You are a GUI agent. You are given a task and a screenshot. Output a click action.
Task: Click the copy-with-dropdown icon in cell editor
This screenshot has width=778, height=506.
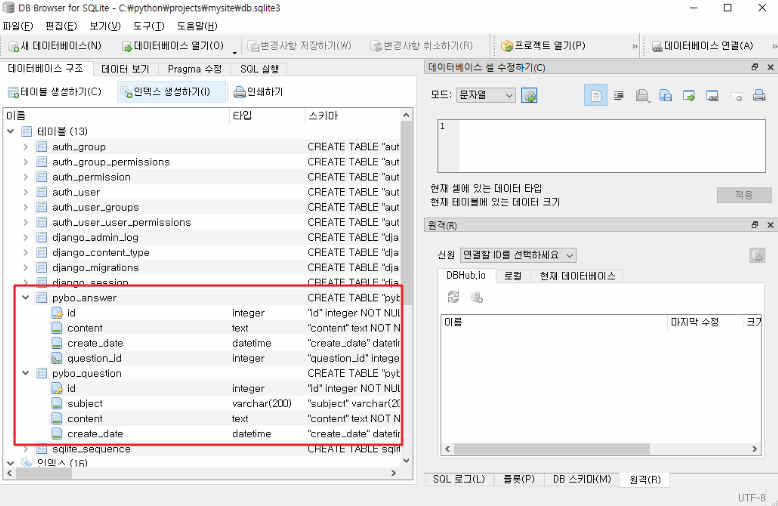pos(643,95)
